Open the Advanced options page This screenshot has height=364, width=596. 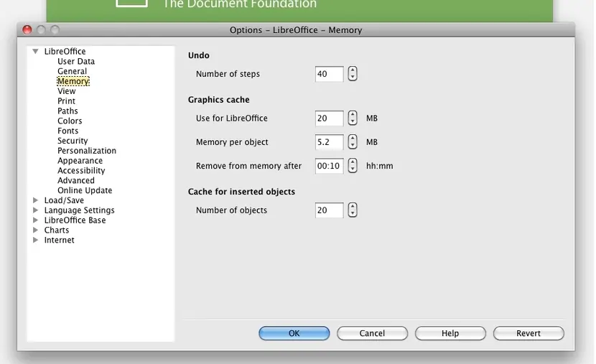point(76,180)
